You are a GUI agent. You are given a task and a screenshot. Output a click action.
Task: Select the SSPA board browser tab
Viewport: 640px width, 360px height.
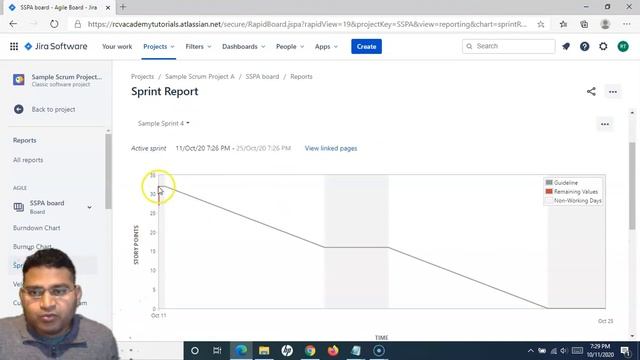[59, 7]
